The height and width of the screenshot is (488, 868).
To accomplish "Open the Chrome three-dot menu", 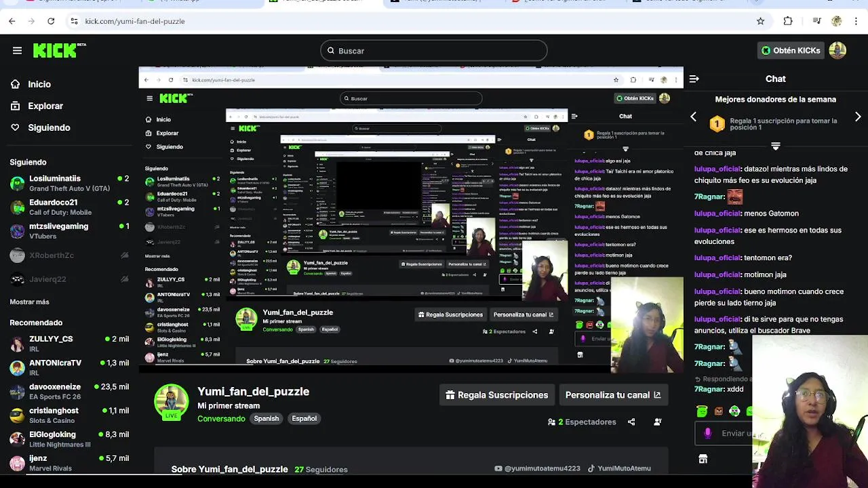I will point(856,21).
